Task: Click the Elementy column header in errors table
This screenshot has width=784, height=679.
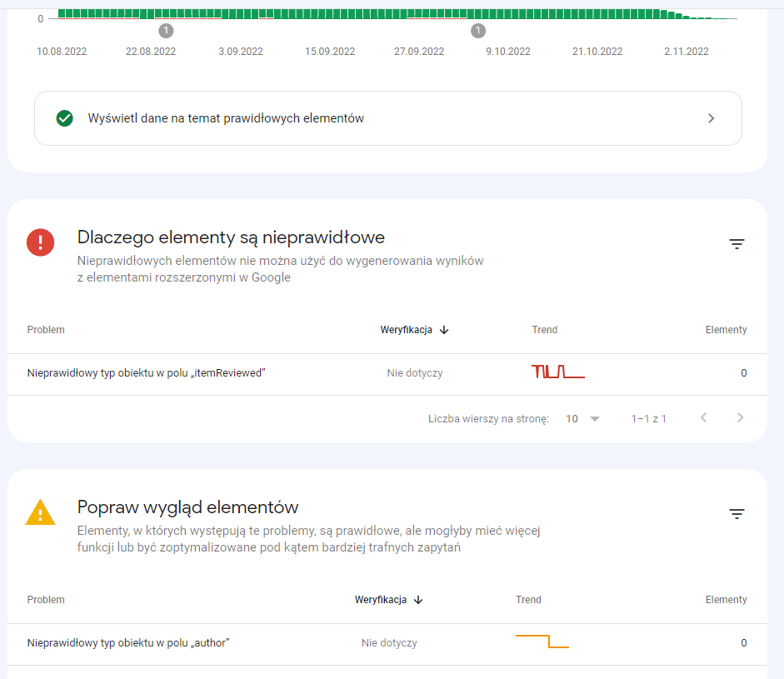Action: [726, 330]
